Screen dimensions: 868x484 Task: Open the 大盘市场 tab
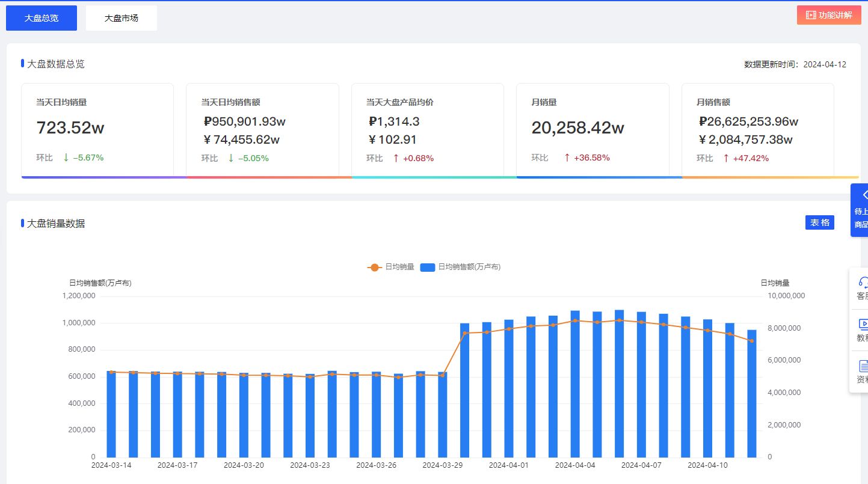click(x=122, y=18)
